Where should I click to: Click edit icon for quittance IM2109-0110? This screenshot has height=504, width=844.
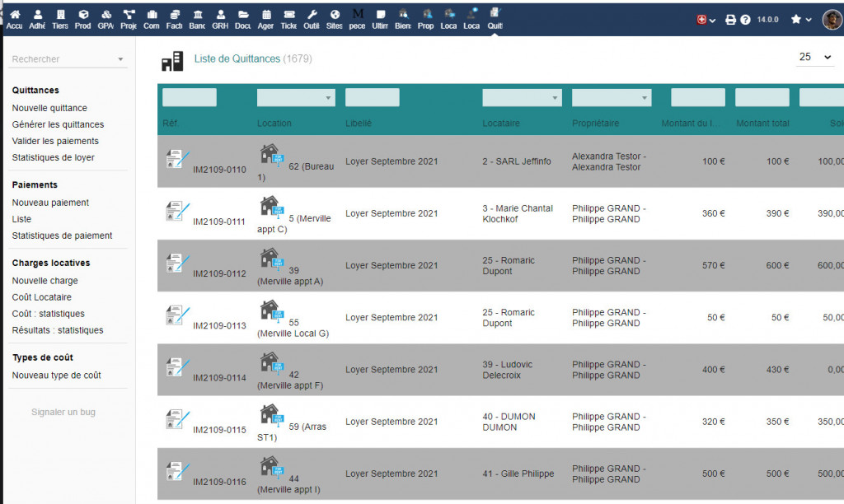[x=177, y=159]
